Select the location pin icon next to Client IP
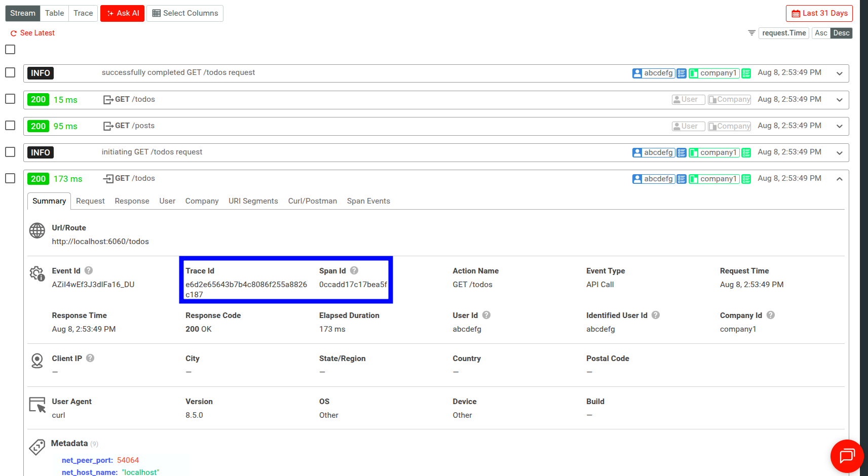The height and width of the screenshot is (476, 868). 36,361
